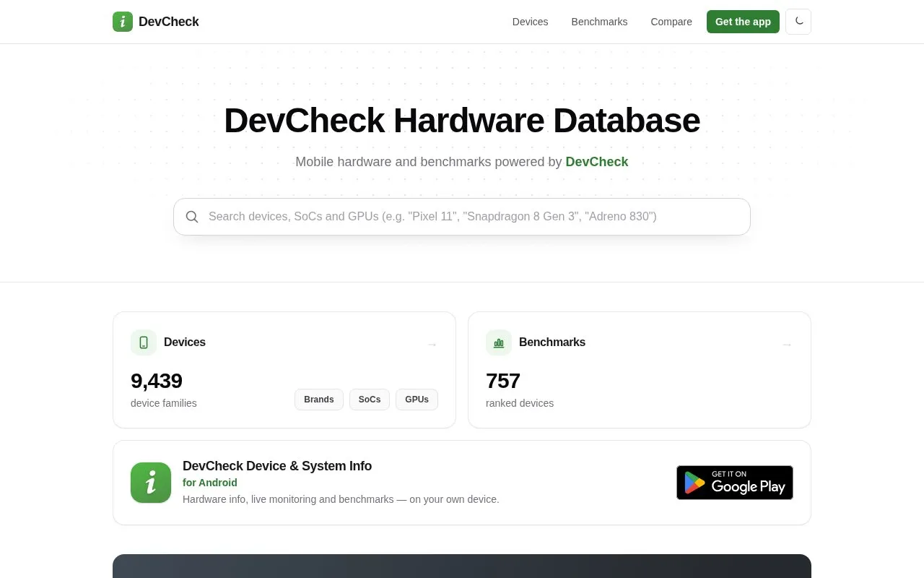Viewport: 924px width, 578px height.
Task: Click the 'Hardware info, live monitoring' description
Action: [x=341, y=499]
